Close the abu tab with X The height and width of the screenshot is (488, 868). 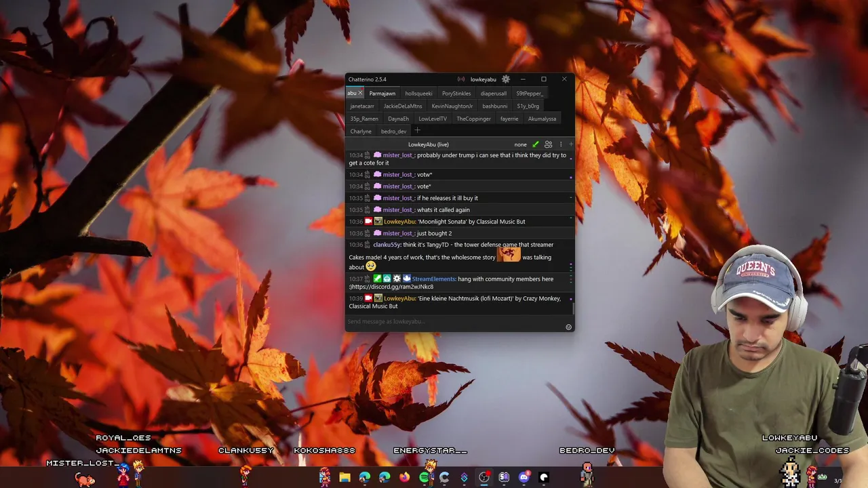click(x=361, y=93)
